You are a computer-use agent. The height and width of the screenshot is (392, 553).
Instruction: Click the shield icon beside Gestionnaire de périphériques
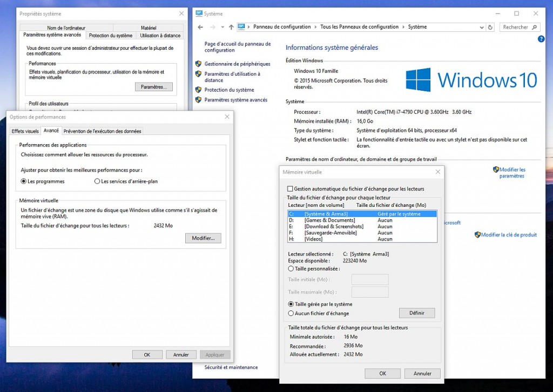(x=198, y=64)
